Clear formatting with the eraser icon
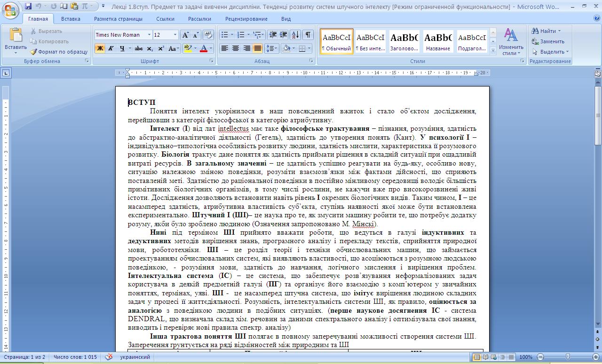Screen dimensions: 602x364 pos(208,35)
